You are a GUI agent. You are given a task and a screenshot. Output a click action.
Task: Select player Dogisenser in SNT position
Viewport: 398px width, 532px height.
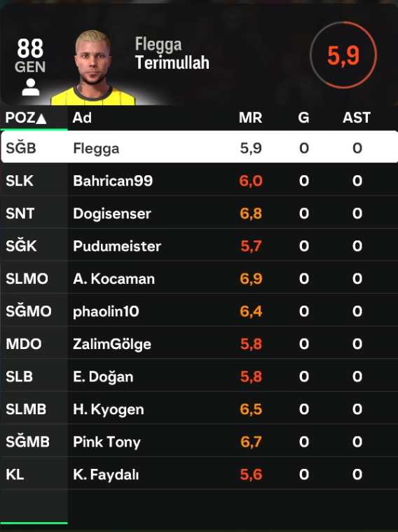pos(200,213)
